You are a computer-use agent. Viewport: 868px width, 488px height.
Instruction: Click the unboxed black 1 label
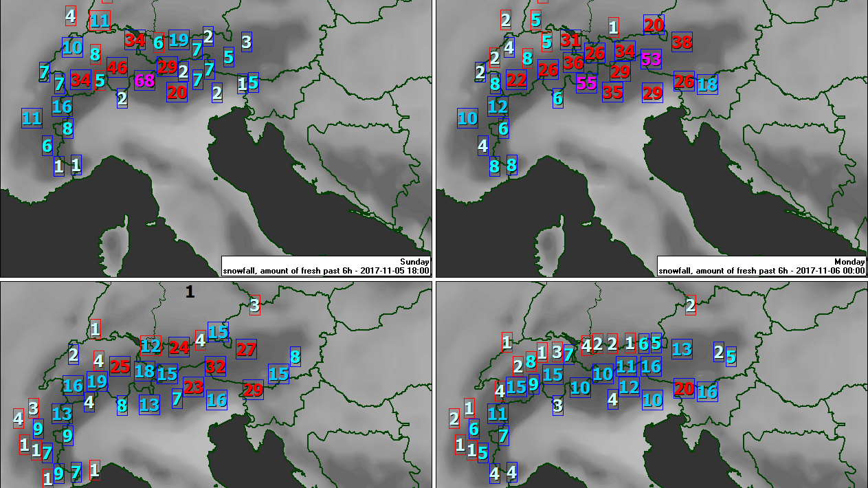[x=190, y=292]
